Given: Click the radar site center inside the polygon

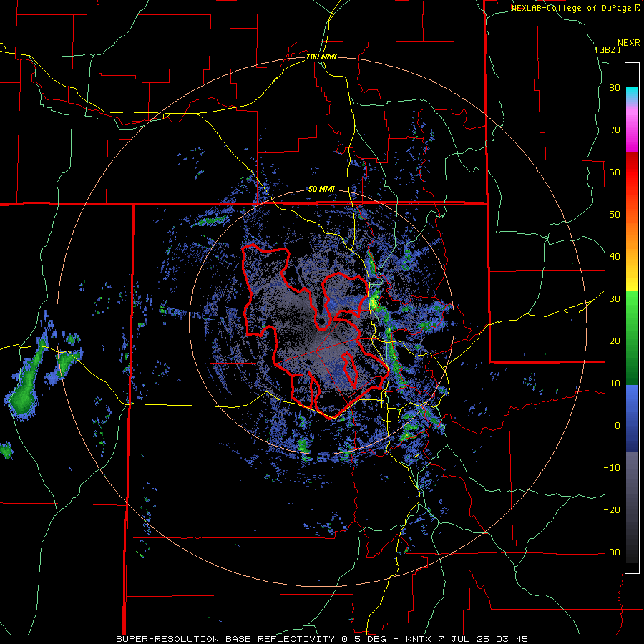Looking at the screenshot, I should point(321,321).
